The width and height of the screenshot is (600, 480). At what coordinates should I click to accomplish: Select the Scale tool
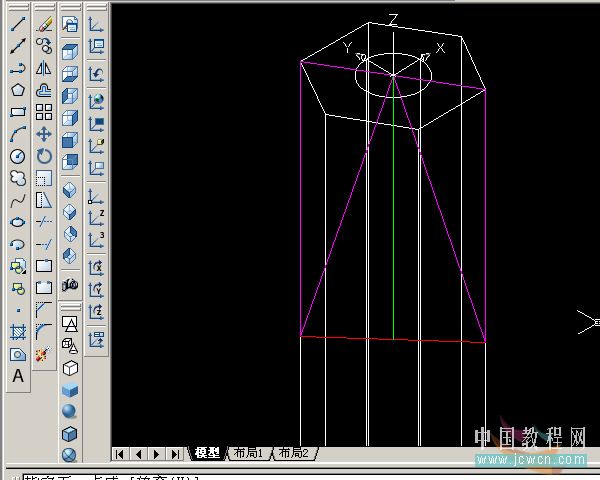[x=44, y=178]
